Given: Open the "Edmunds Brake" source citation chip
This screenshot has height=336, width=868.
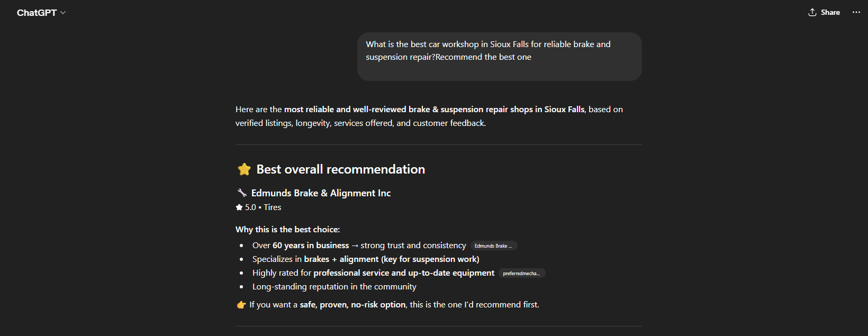Looking at the screenshot, I should click(x=493, y=246).
